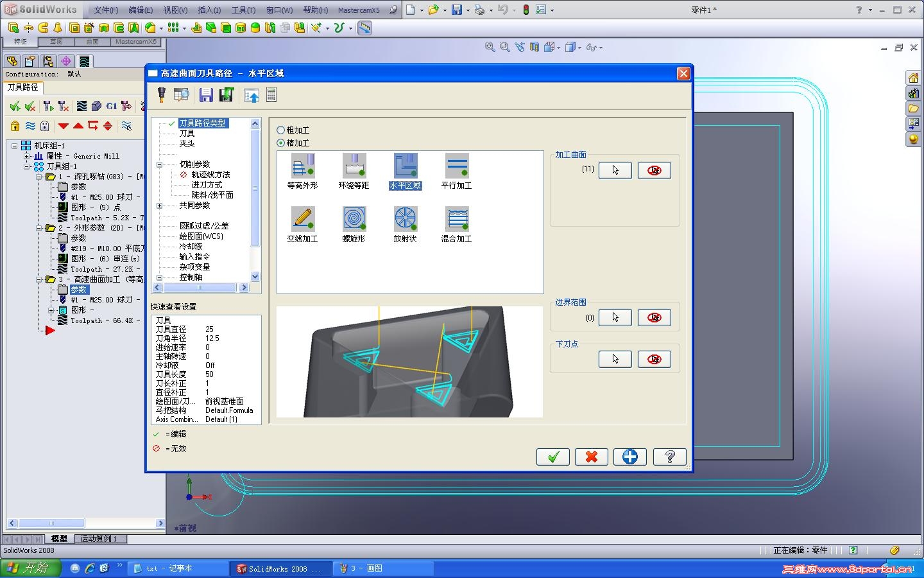Viewport: 924px width, 578px height.
Task: Switch to the 运动算例 1 bottom tab
Action: click(99, 539)
